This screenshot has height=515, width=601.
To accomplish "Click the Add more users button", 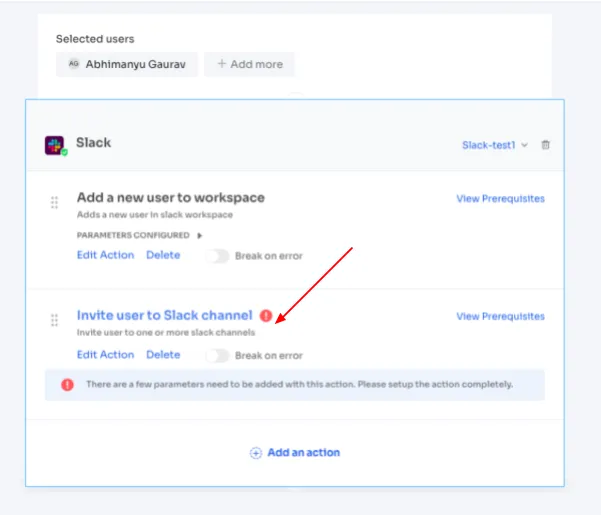I will (250, 64).
